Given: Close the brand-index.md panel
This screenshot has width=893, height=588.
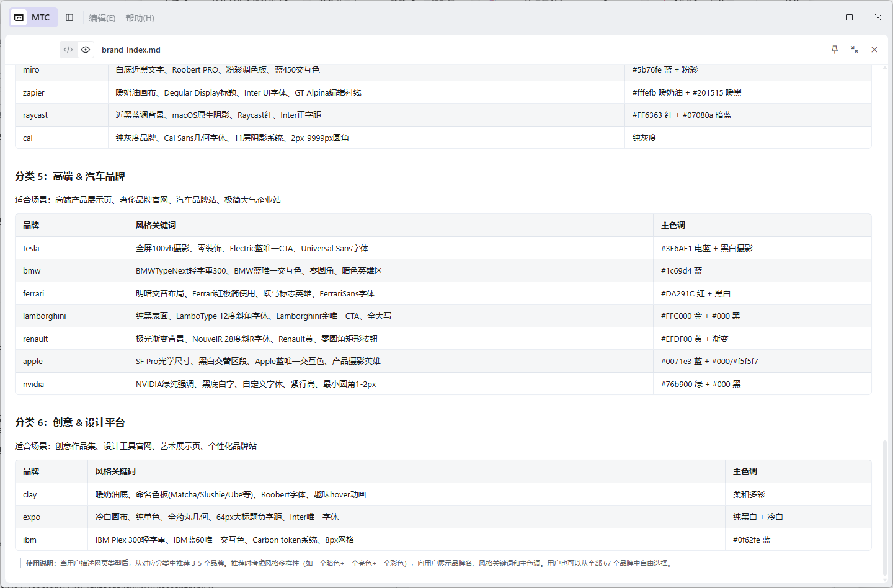Looking at the screenshot, I should (874, 50).
